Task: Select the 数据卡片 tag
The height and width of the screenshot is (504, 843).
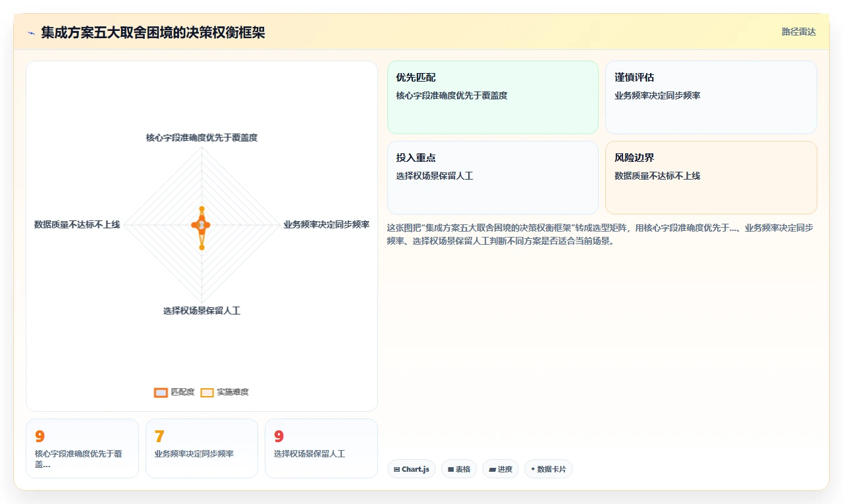Action: [549, 469]
